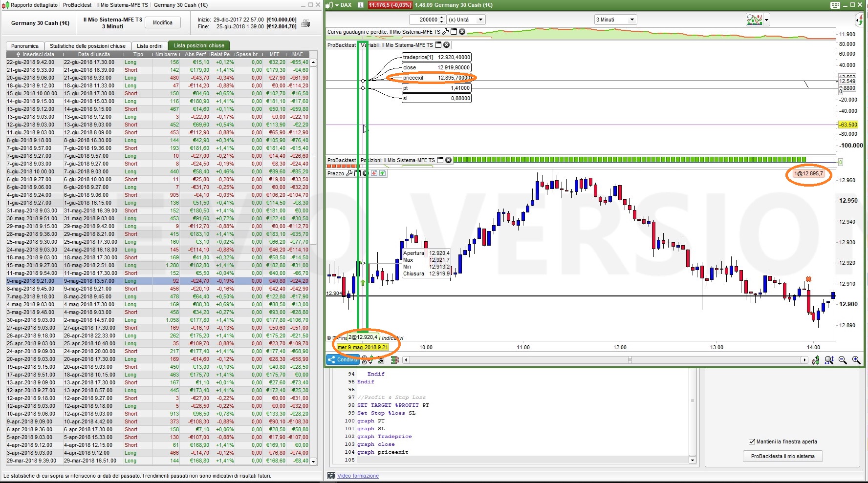Sort by the Nm barre column header
This screenshot has height=483, width=868.
[x=166, y=54]
